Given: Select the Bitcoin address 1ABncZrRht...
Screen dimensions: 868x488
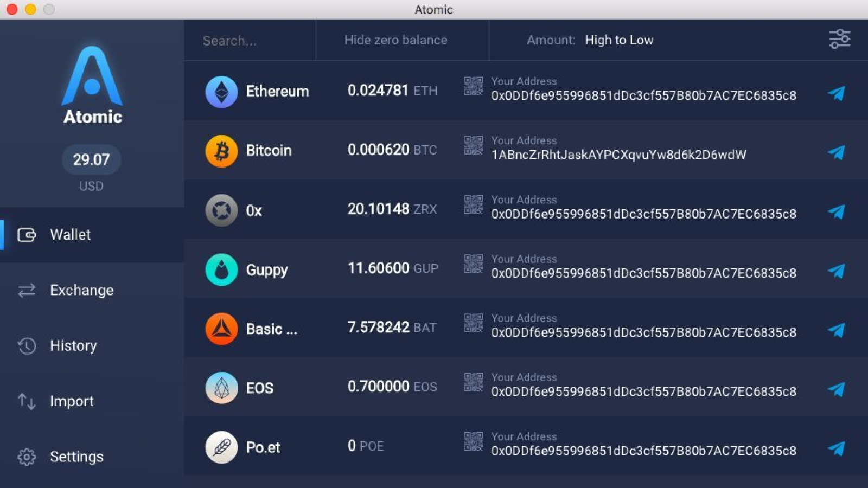Looking at the screenshot, I should (x=618, y=155).
